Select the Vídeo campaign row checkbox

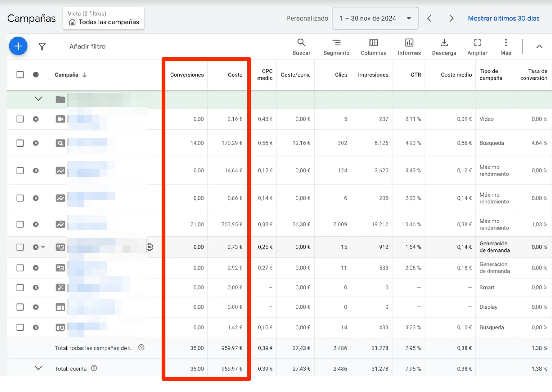(x=20, y=119)
